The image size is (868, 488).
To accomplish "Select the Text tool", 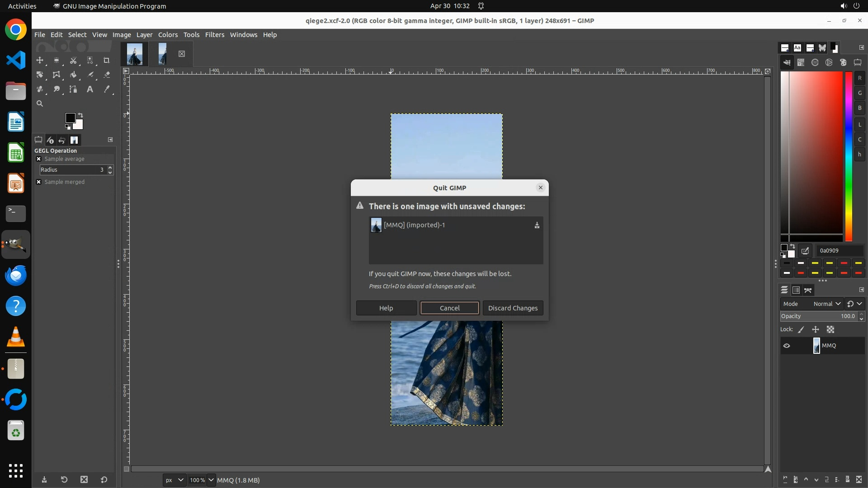I will [x=90, y=89].
